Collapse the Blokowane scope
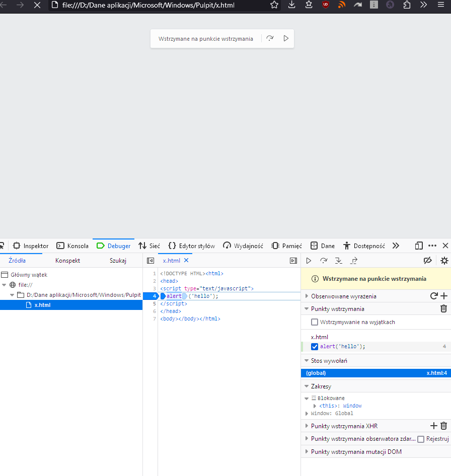This screenshot has height=476, width=451. tap(307, 399)
